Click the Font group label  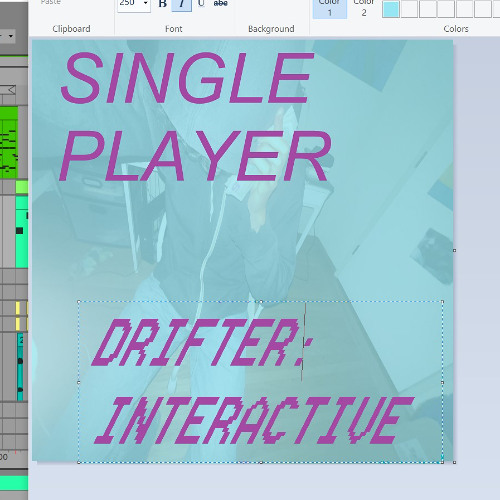[x=174, y=29]
